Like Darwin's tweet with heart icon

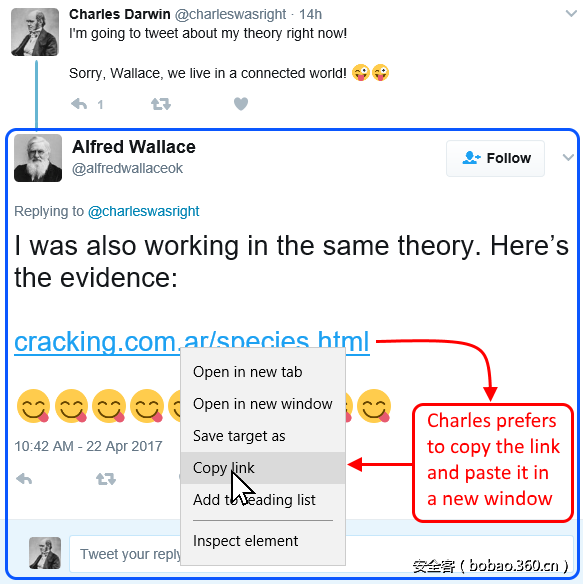(x=241, y=104)
